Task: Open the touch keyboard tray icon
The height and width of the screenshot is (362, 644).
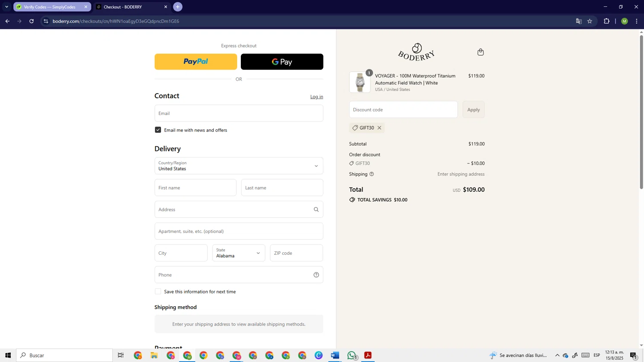Action: click(586, 355)
